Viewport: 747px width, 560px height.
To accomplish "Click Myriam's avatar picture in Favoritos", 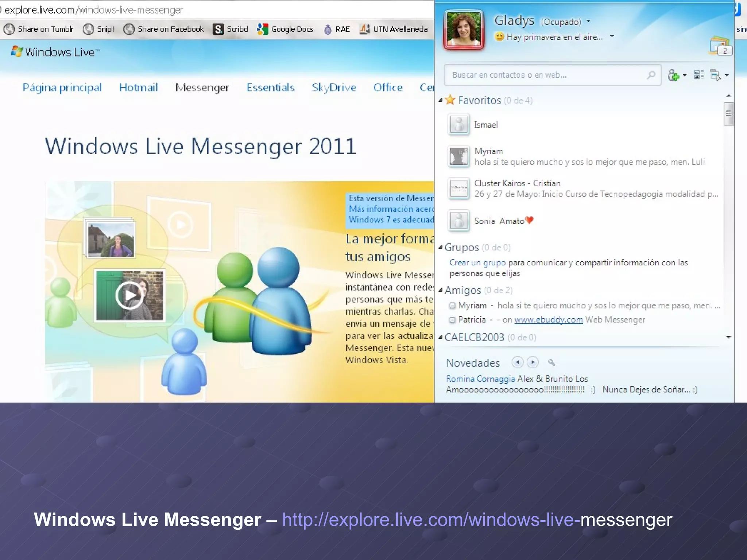I will point(458,156).
